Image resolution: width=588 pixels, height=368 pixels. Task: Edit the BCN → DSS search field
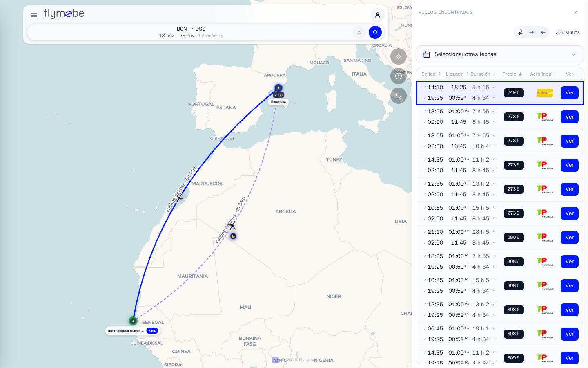(x=191, y=32)
